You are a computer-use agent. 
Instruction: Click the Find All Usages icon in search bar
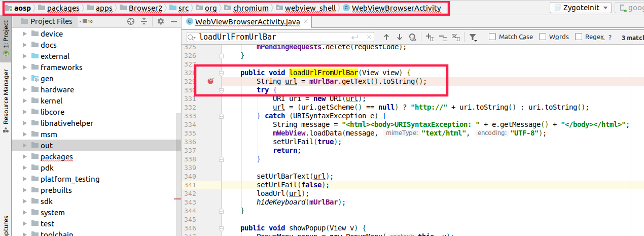(413, 37)
